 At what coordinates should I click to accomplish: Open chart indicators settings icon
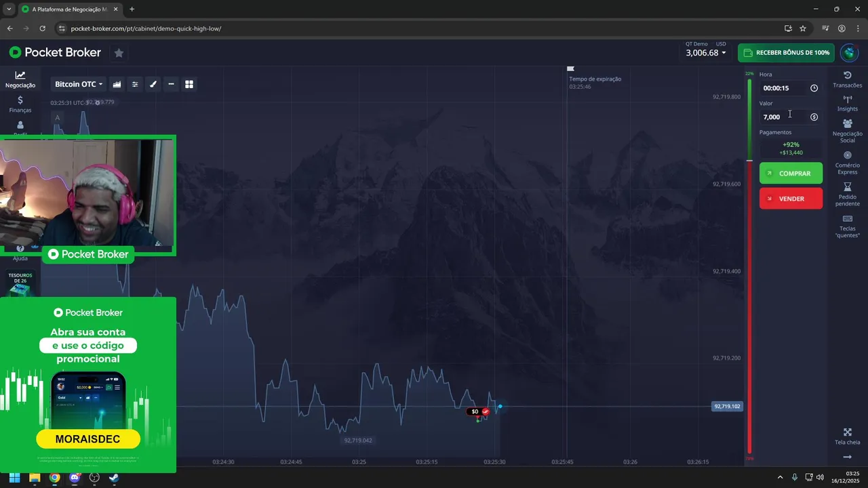click(135, 84)
